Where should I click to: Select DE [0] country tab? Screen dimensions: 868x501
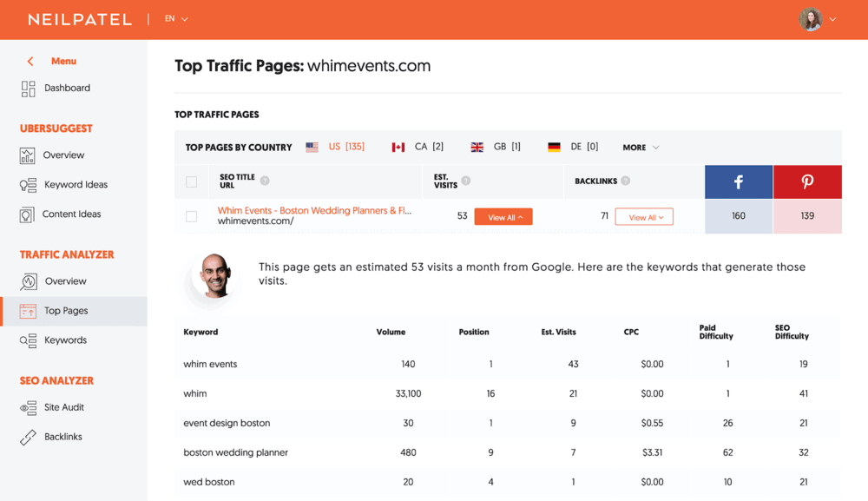(584, 147)
